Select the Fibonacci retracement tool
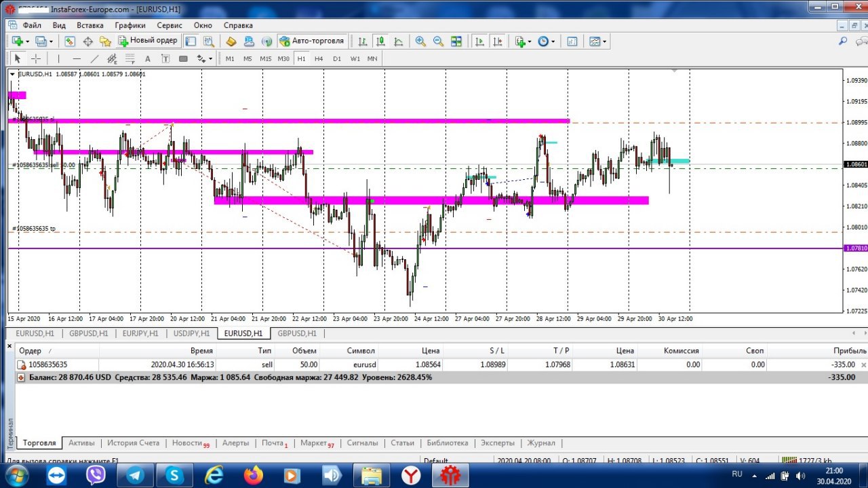The image size is (868, 488). point(130,59)
